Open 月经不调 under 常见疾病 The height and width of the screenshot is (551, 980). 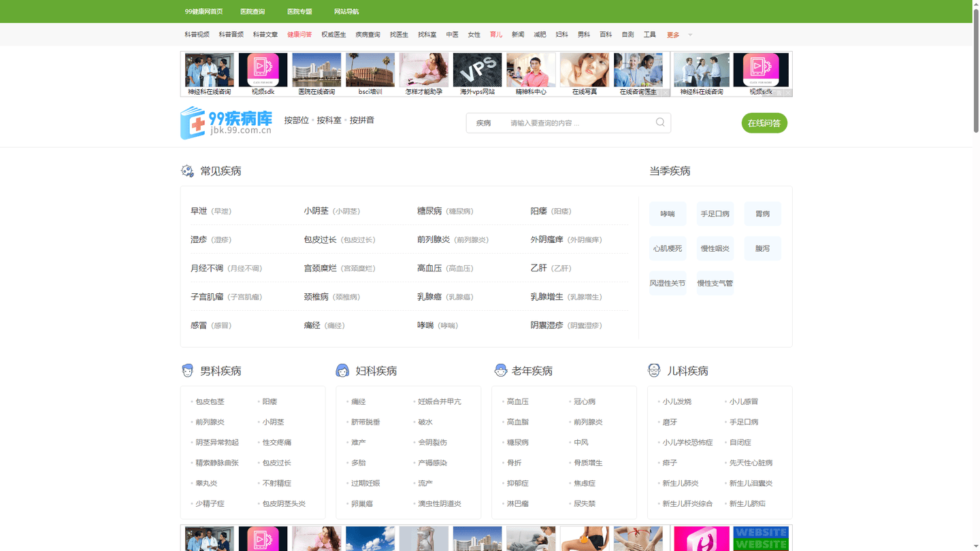(x=207, y=268)
